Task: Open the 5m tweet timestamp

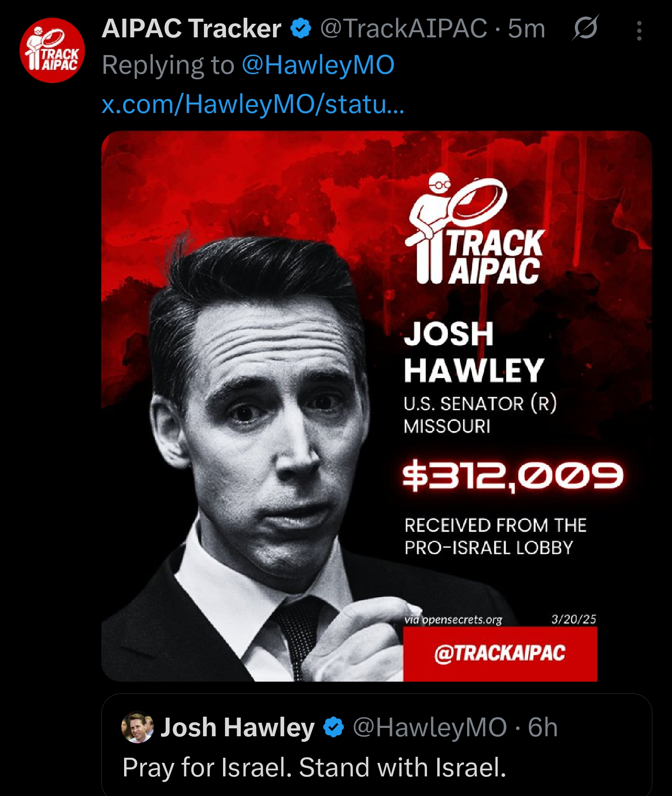Action: pos(526,28)
